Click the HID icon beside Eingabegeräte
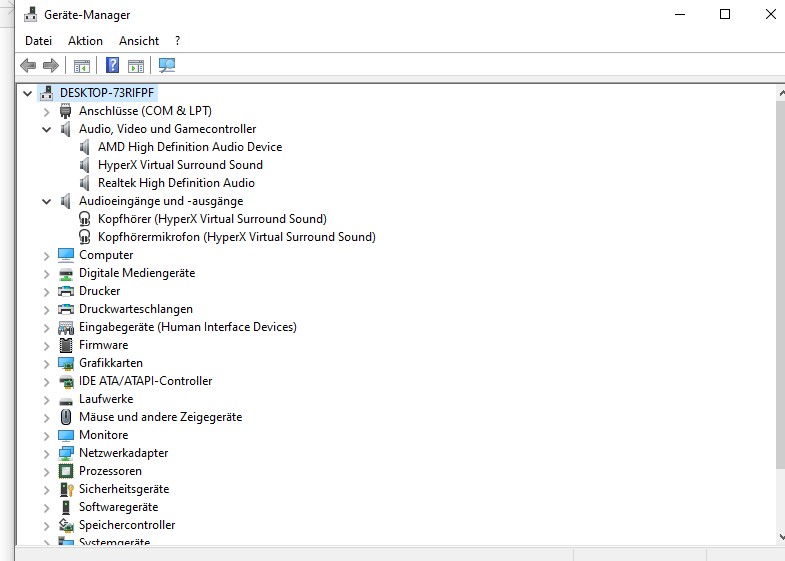 click(66, 328)
